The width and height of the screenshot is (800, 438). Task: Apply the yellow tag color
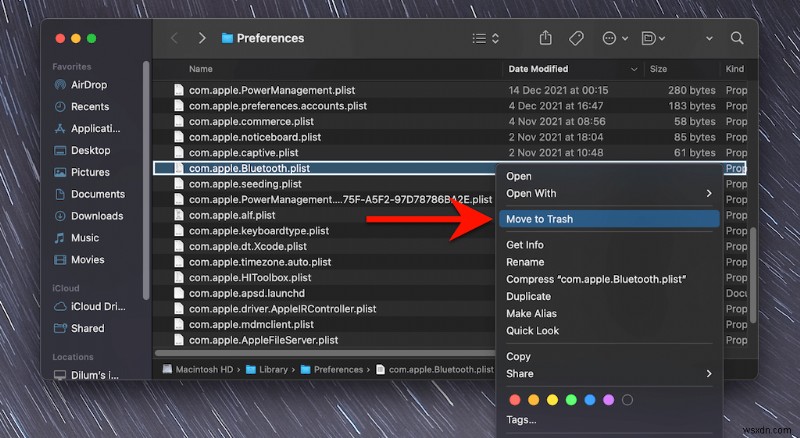pyautogui.click(x=553, y=400)
